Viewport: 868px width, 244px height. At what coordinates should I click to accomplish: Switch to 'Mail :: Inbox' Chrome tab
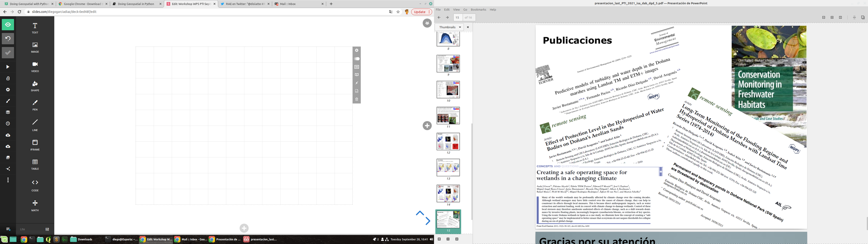299,4
